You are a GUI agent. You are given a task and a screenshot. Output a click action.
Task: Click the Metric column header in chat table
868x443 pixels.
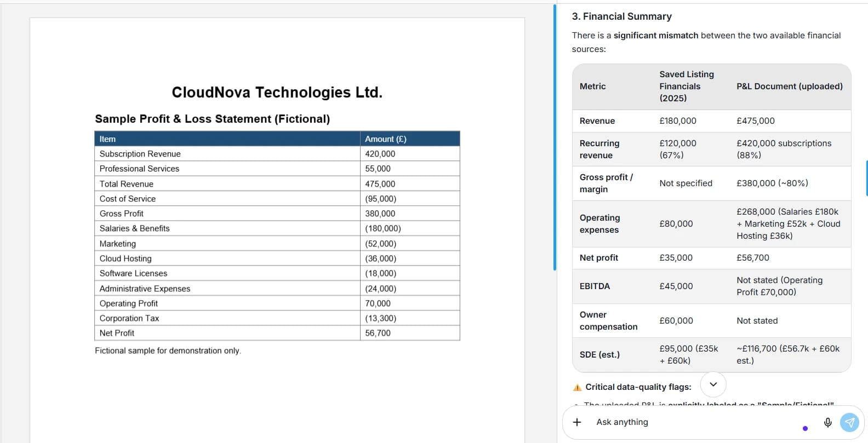point(593,87)
